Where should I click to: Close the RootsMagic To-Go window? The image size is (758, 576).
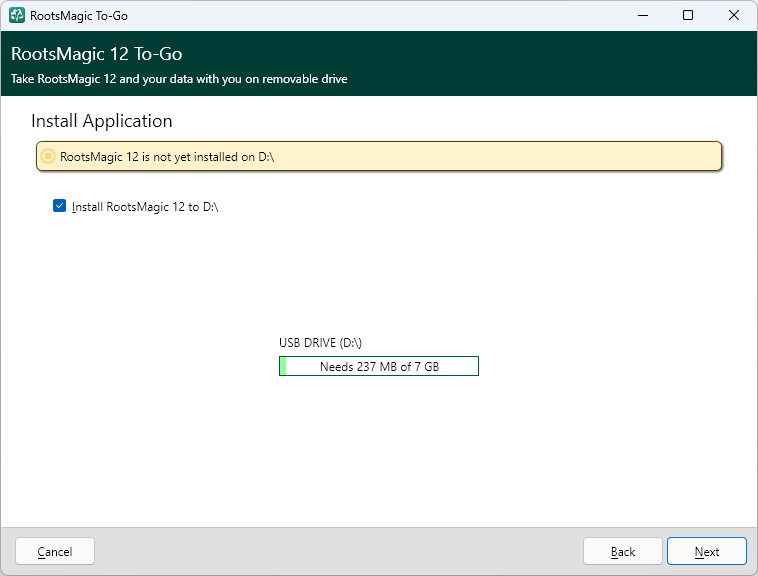(734, 15)
